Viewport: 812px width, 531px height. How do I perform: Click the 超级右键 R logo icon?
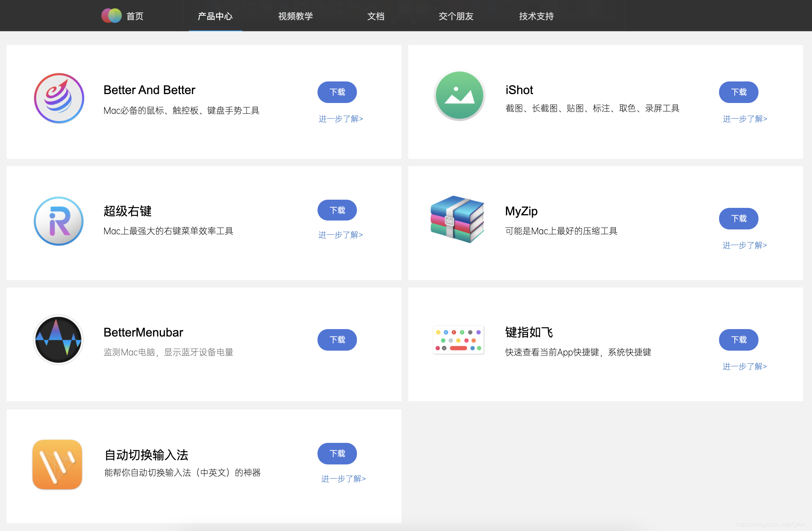59,221
